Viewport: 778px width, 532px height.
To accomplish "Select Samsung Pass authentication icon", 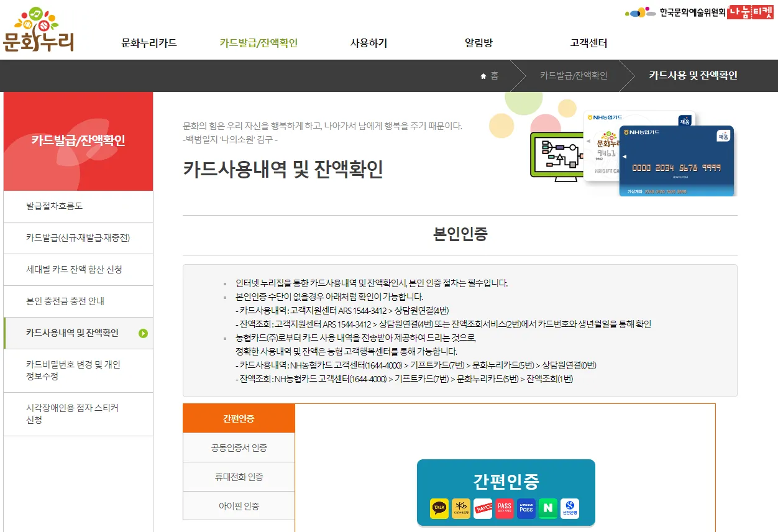I will (x=526, y=507).
